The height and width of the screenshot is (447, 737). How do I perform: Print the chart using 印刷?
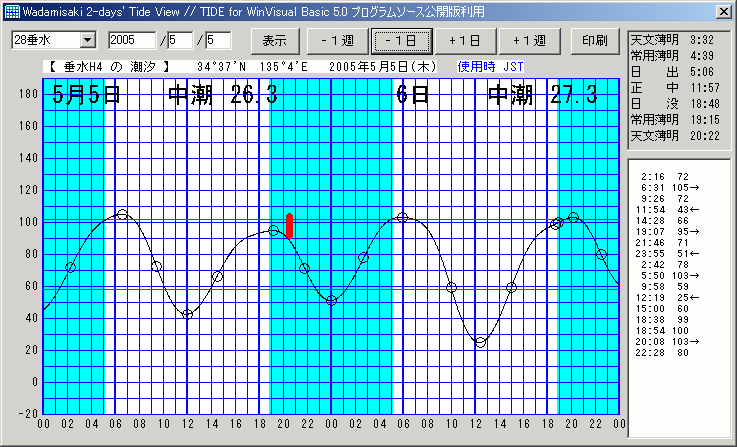click(x=594, y=41)
